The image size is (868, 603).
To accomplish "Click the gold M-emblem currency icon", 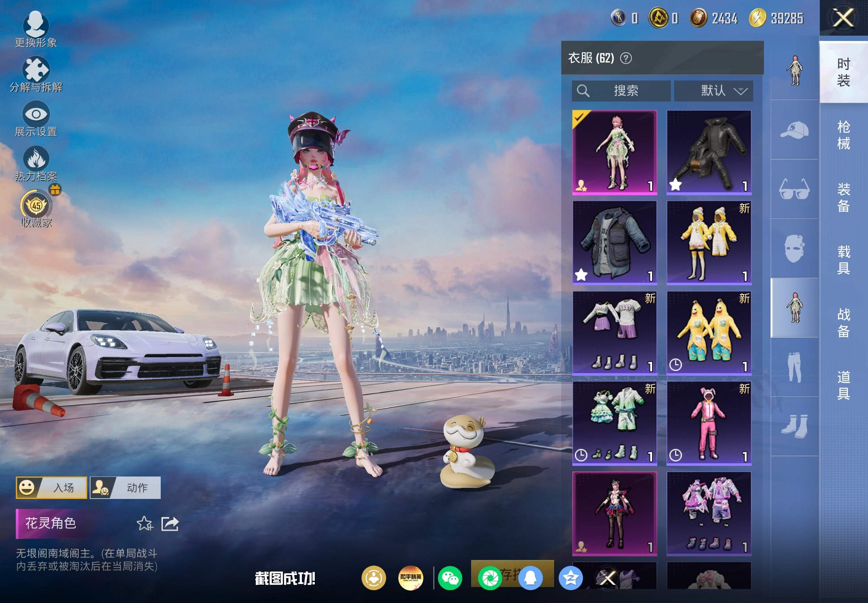I will click(x=658, y=18).
